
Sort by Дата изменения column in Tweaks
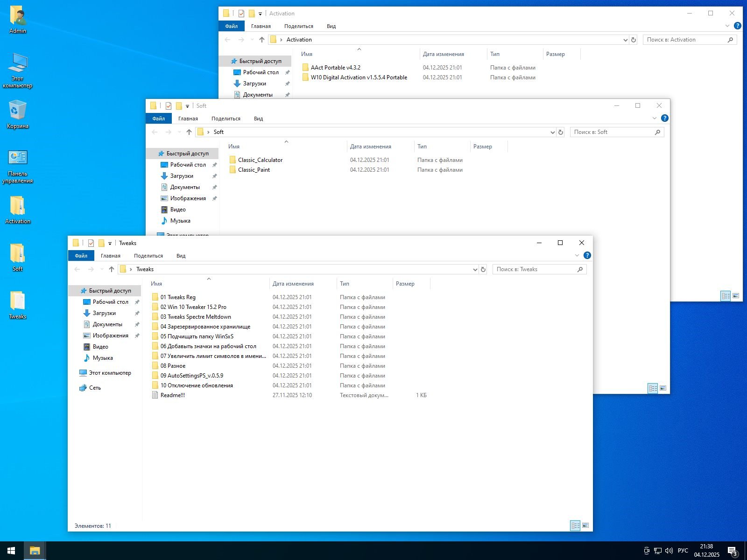coord(293,284)
